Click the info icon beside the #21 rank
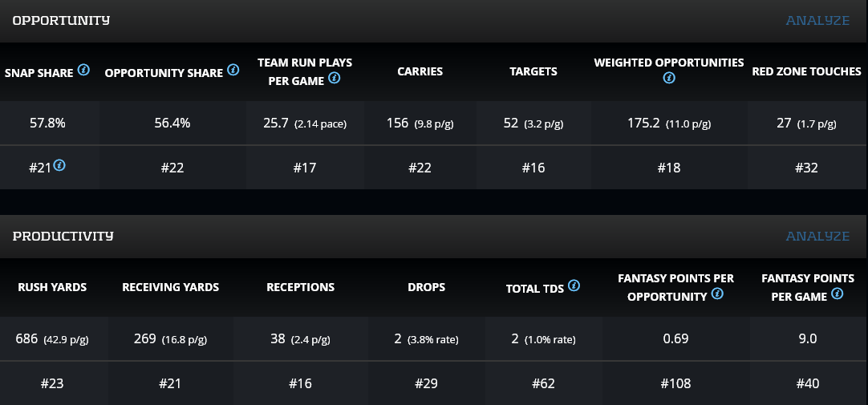Image resolution: width=868 pixels, height=405 pixels. [59, 166]
